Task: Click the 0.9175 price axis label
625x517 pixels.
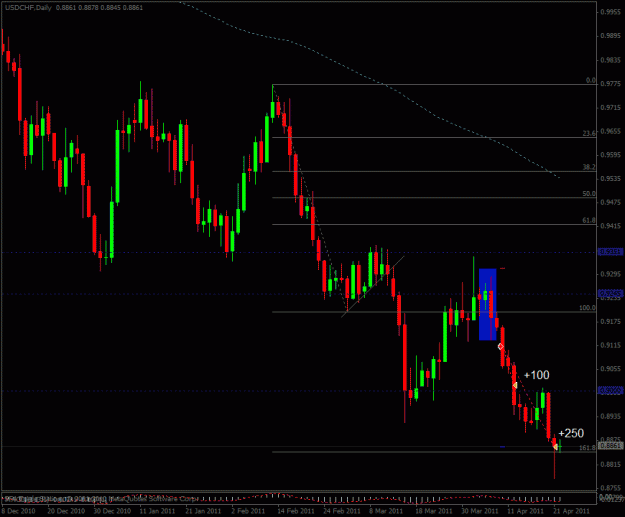Action: (x=611, y=321)
